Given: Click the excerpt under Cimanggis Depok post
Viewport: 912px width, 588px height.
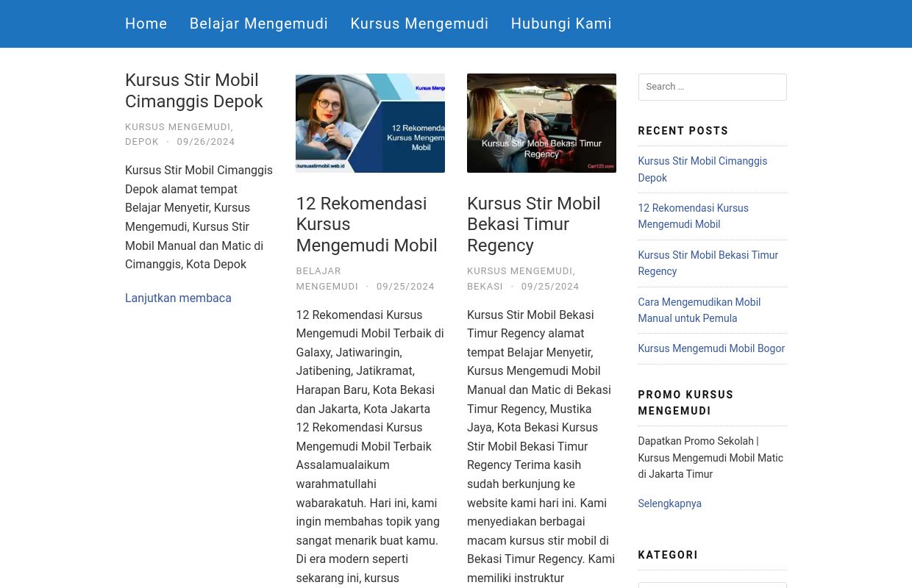Looking at the screenshot, I should 199,217.
